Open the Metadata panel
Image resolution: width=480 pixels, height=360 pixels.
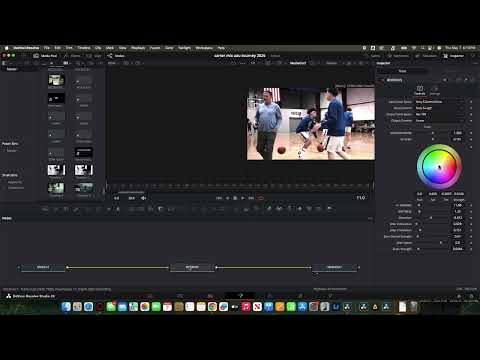pos(426,56)
